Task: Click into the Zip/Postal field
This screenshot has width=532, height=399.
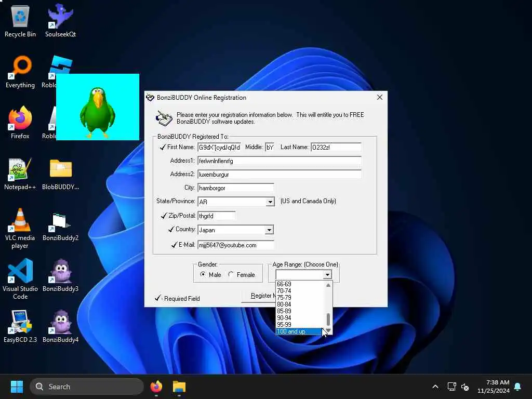Action: coord(217,216)
